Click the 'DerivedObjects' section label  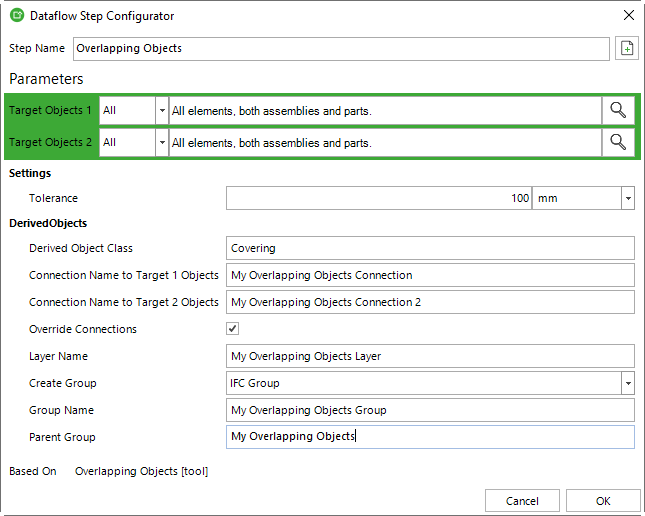[48, 223]
